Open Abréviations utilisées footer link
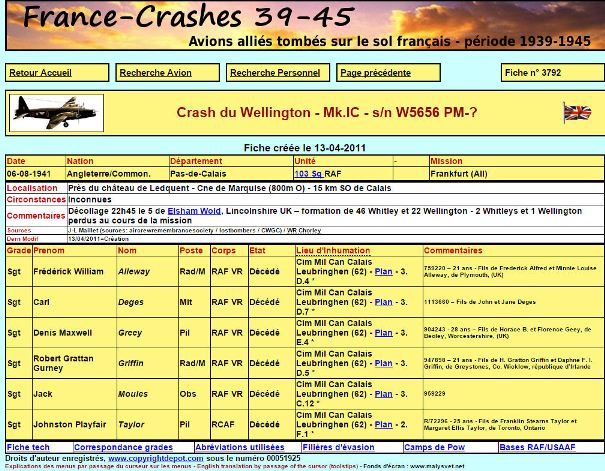 (240, 447)
